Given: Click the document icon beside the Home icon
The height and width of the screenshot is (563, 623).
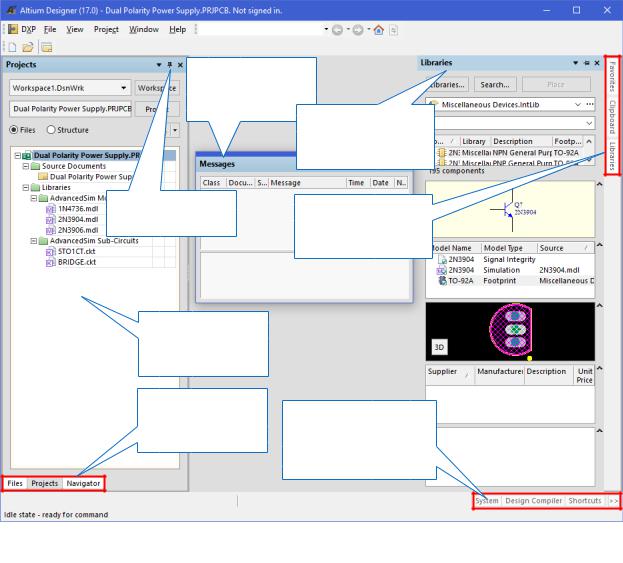Looking at the screenshot, I should (393, 30).
